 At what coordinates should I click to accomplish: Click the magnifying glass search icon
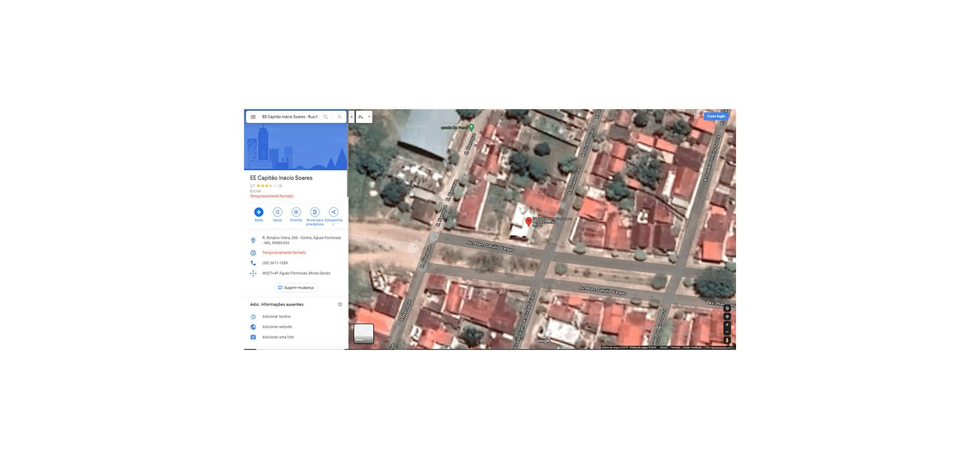coord(326,117)
